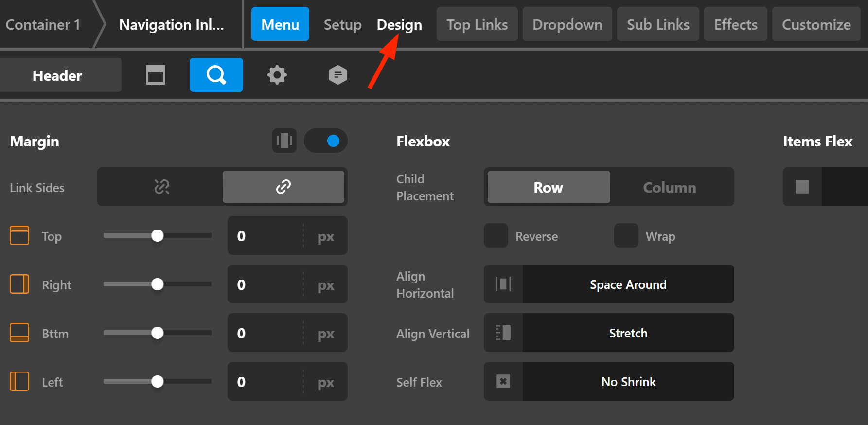Go to Container 1 breadcrumb

43,24
